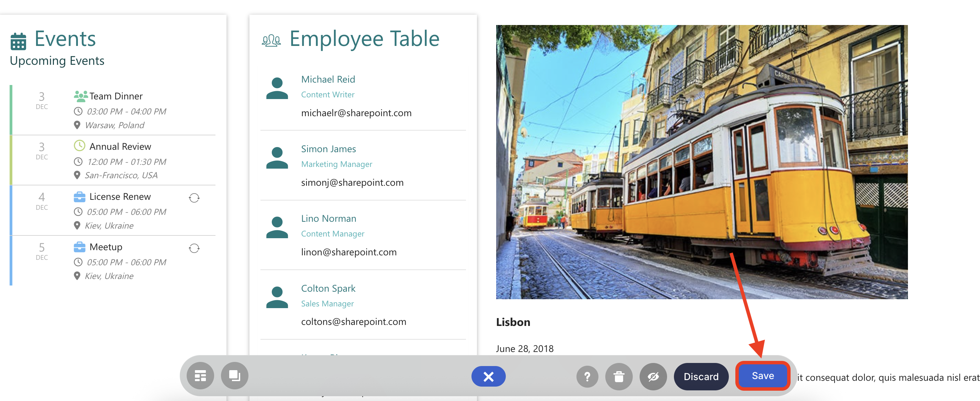Click Meetup recurring event icon
Image resolution: width=980 pixels, height=401 pixels.
coord(194,248)
